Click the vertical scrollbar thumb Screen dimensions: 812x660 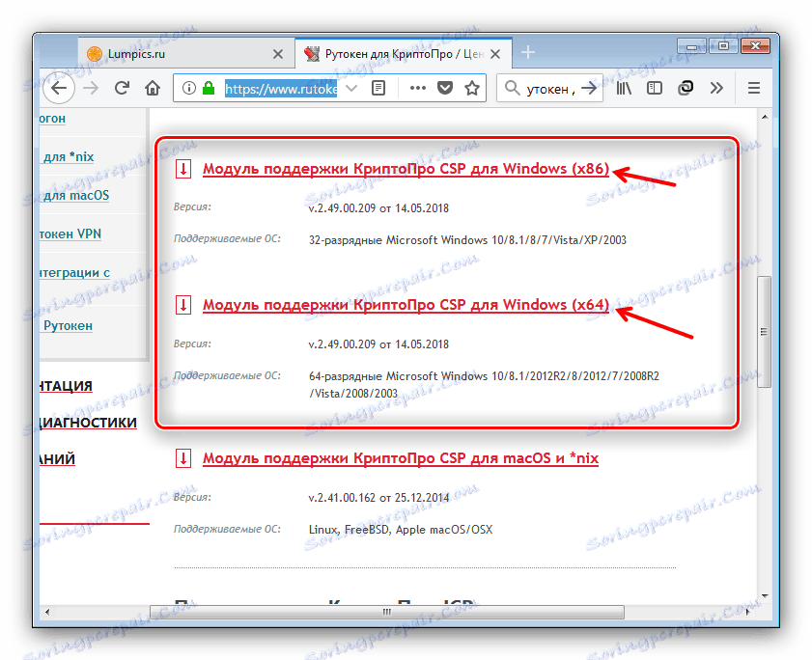[x=764, y=331]
